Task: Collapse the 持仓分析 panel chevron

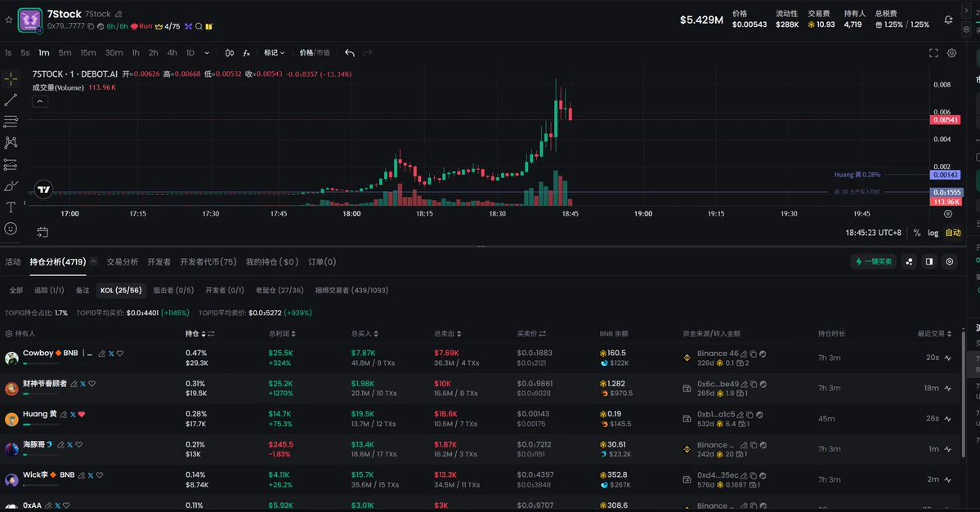Action: coord(93,261)
